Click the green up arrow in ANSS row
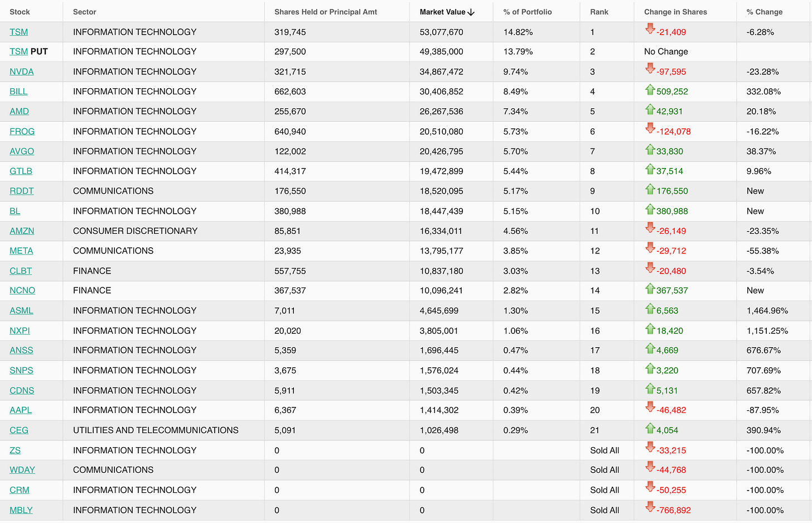Viewport: 812px width, 523px height. pos(650,348)
